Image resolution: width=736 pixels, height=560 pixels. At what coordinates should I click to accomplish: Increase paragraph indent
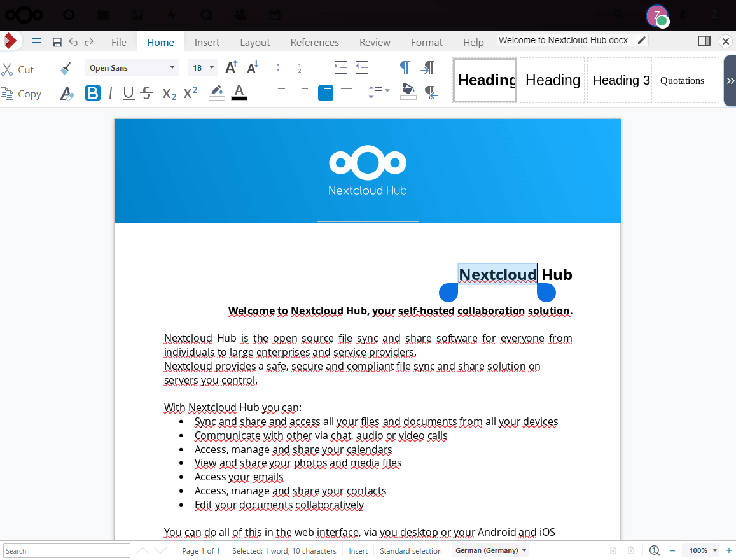340,67
